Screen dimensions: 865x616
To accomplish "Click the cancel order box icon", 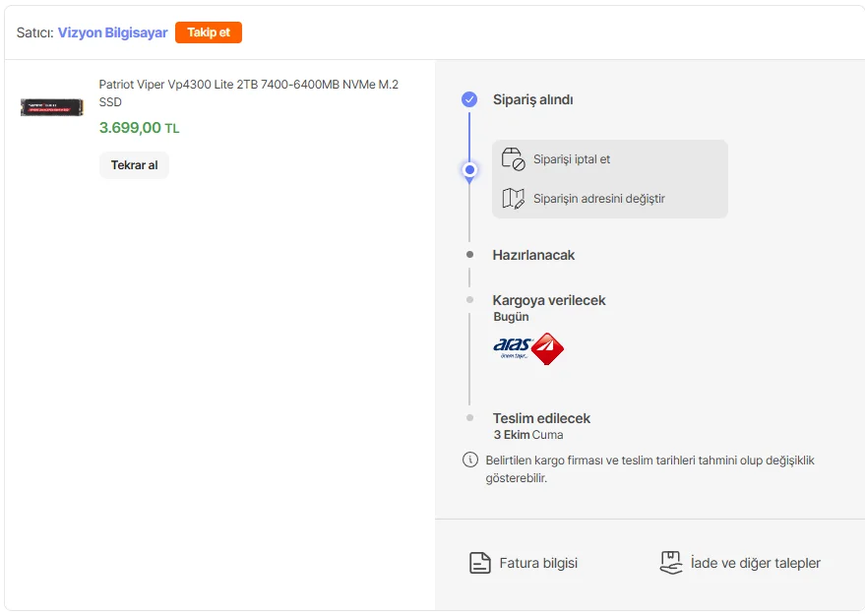I will [x=513, y=159].
